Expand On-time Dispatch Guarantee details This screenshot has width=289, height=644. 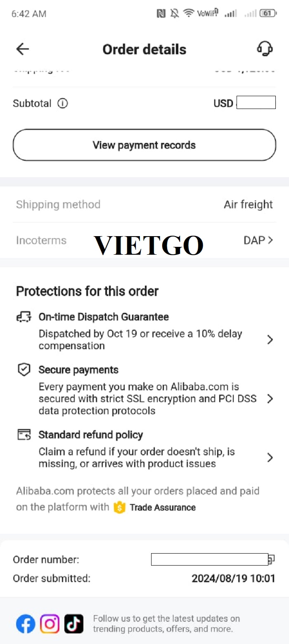270,339
